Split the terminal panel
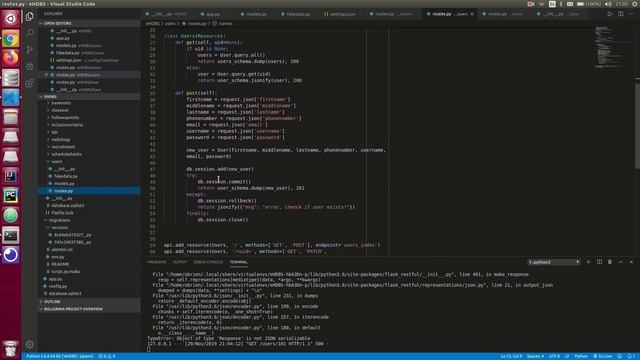 tap(599, 262)
